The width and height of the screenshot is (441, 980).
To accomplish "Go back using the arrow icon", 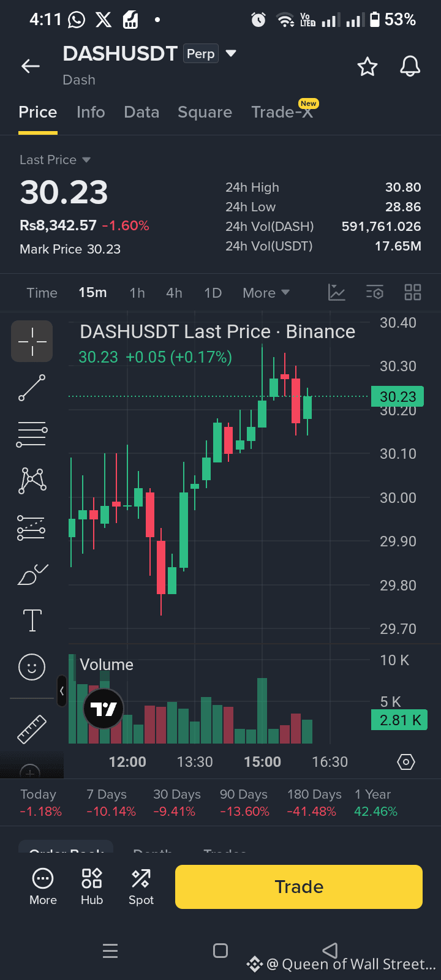I will [x=31, y=66].
